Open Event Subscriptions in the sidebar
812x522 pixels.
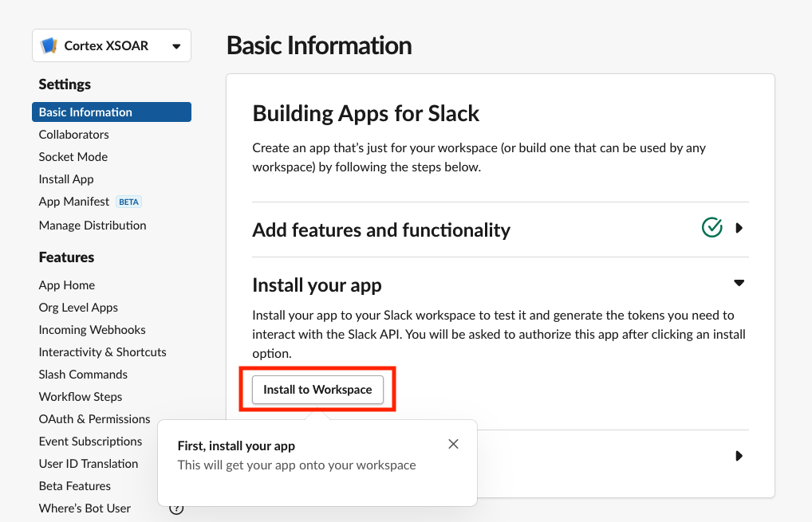pos(90,442)
